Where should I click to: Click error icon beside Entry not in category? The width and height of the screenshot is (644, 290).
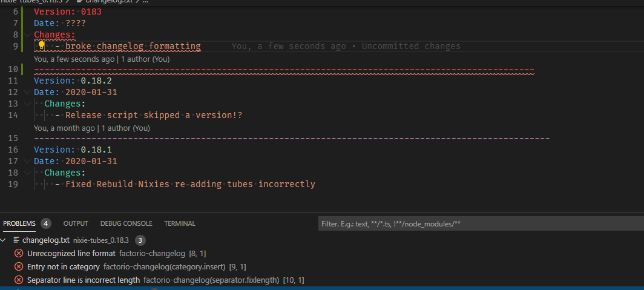pyautogui.click(x=19, y=266)
